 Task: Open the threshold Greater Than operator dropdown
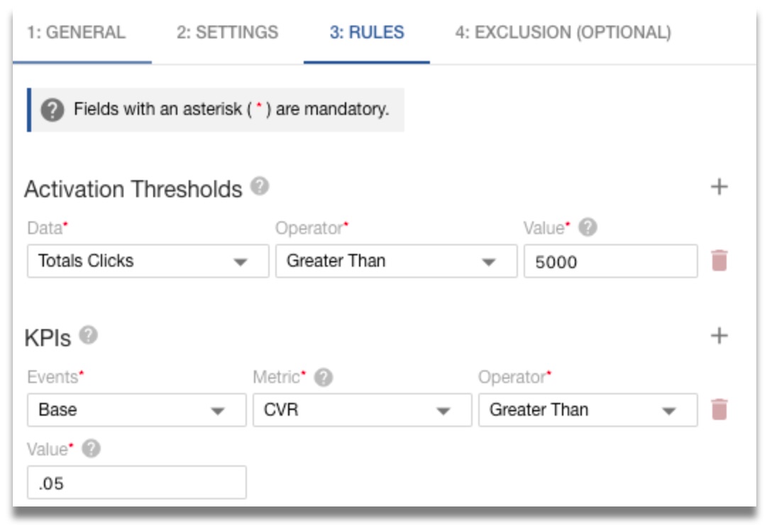tap(396, 261)
